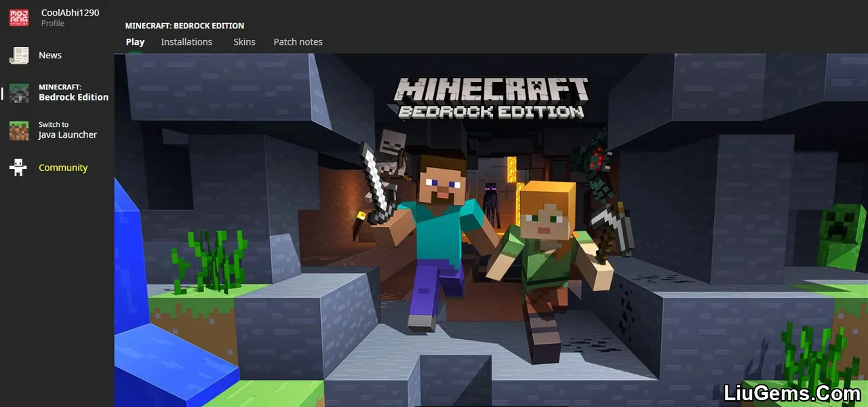Click the Bedrock Edition block icon
Image resolution: width=868 pixels, height=407 pixels.
19,93
